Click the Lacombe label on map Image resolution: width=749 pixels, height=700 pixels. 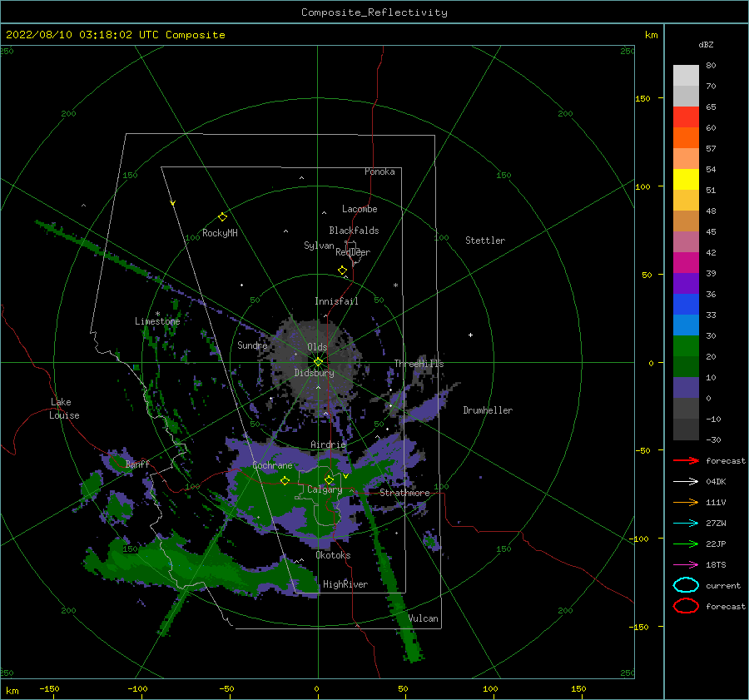[x=360, y=209]
